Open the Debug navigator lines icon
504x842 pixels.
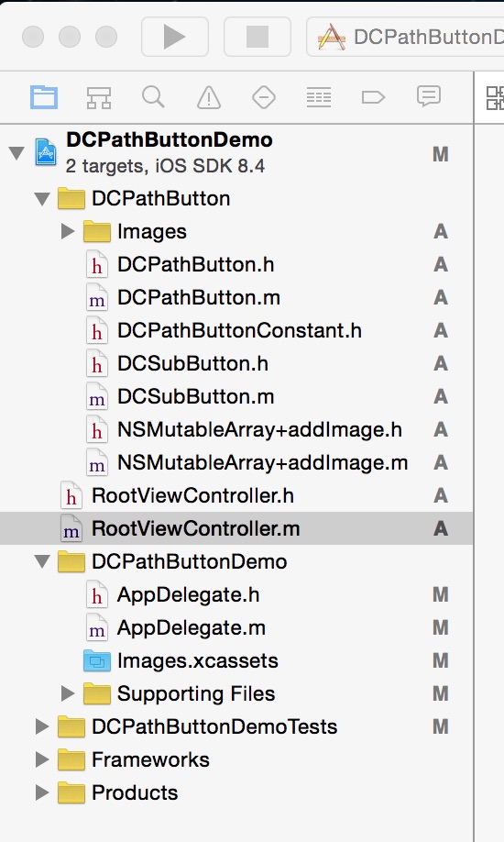point(319,98)
